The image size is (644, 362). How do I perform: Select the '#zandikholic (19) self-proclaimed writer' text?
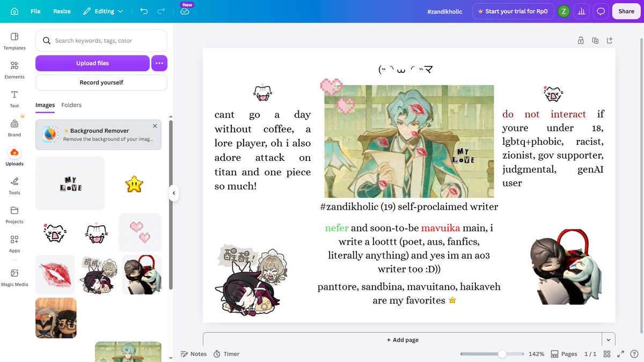(x=409, y=206)
